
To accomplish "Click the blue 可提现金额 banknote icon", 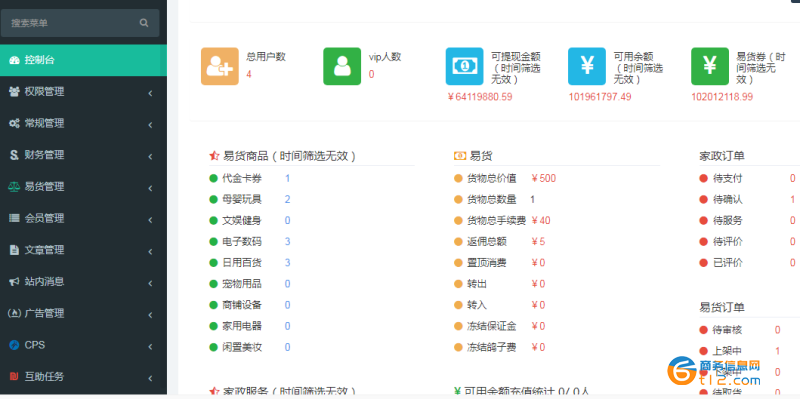I will pyautogui.click(x=464, y=66).
